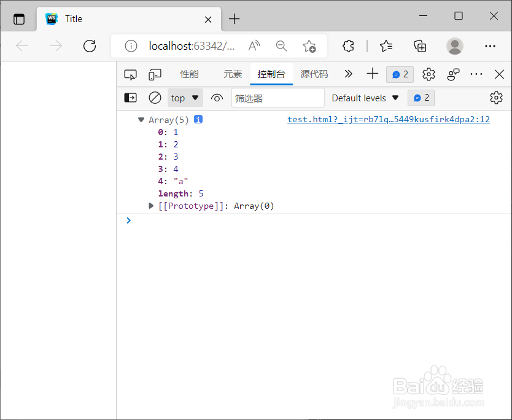Select the array entry 4: "a"
512x420 pixels.
pyautogui.click(x=173, y=181)
